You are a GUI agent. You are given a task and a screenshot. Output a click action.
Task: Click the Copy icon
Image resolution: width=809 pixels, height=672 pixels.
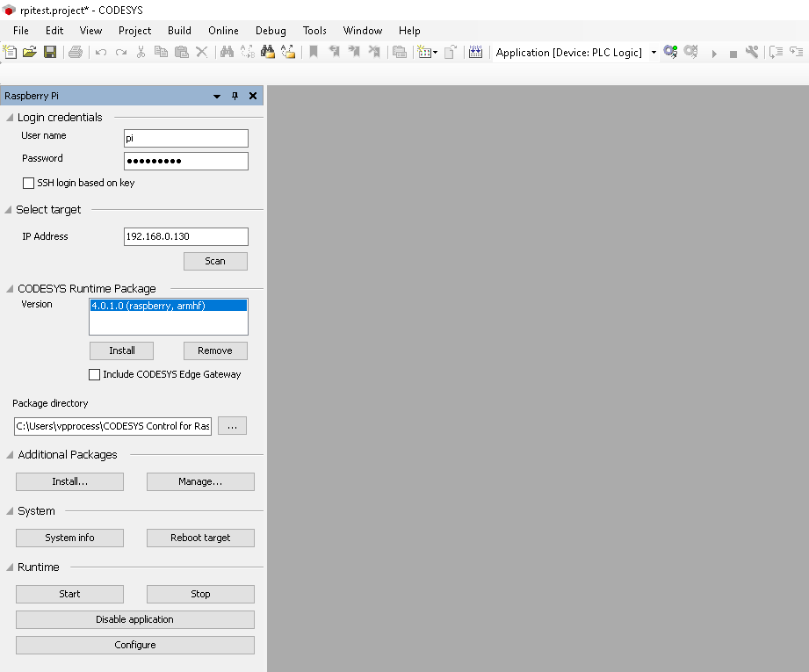[x=161, y=52]
